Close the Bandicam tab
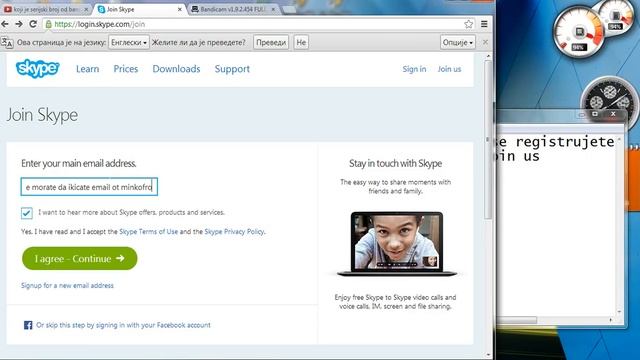The image size is (640, 360). pyautogui.click(x=273, y=9)
